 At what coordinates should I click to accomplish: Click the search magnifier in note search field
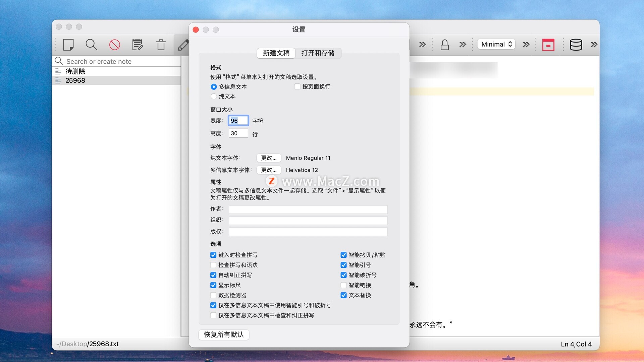[59, 61]
